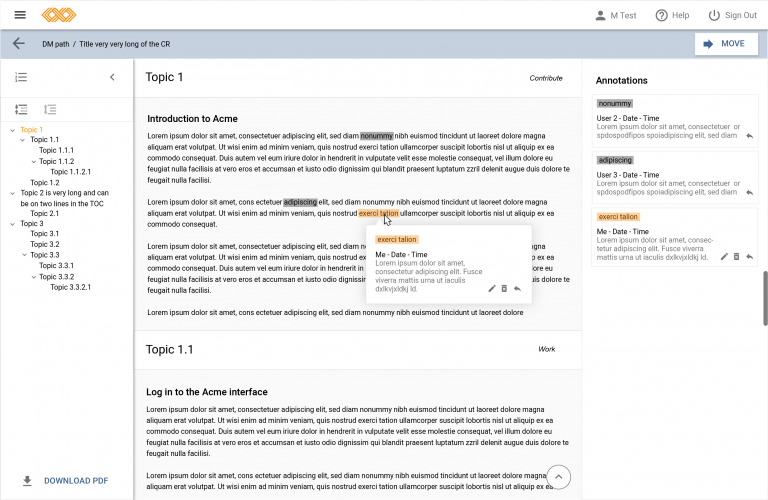
Task: Click the orange highlighted exerci tation text
Action: coord(379,213)
